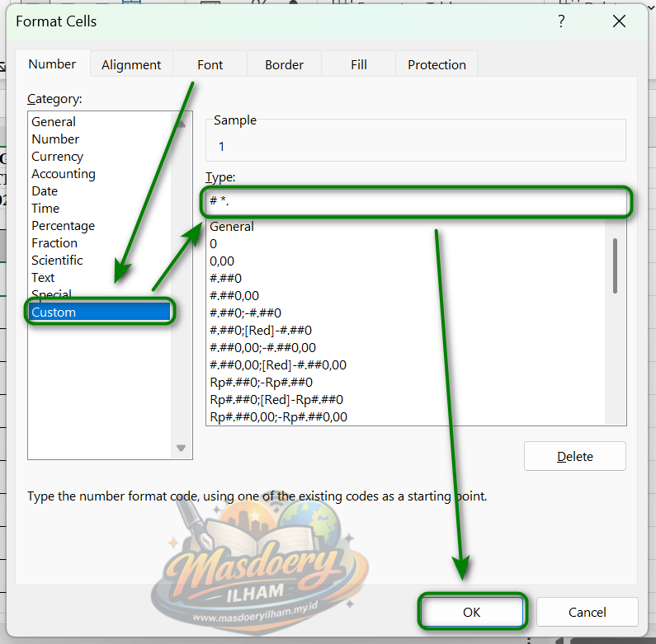Close the Format Cells dialog

tap(619, 22)
